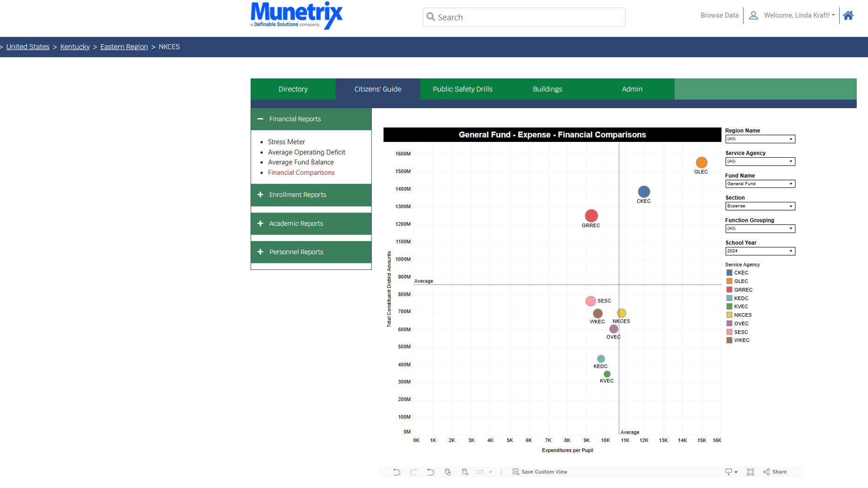This screenshot has height=488, width=868.
Task: Expand the Academic Reports section
Action: [311, 224]
